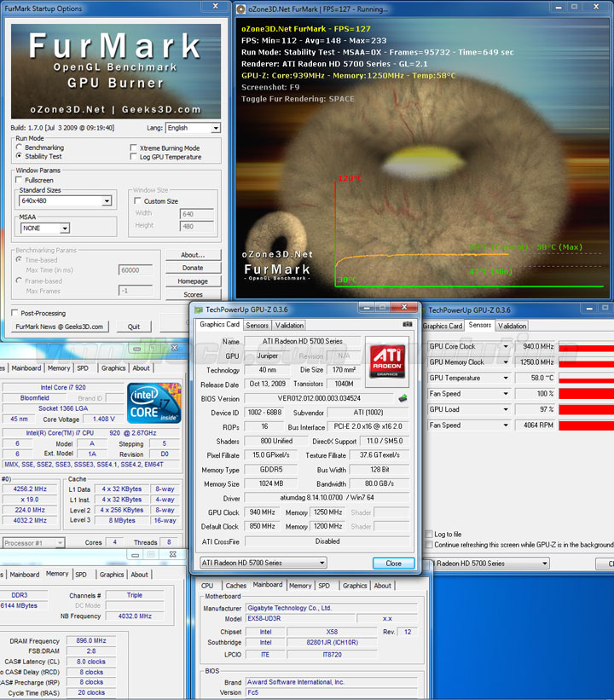Switch to Validation tab in front GPU-Z
The height and width of the screenshot is (700, 614).
coord(289,326)
